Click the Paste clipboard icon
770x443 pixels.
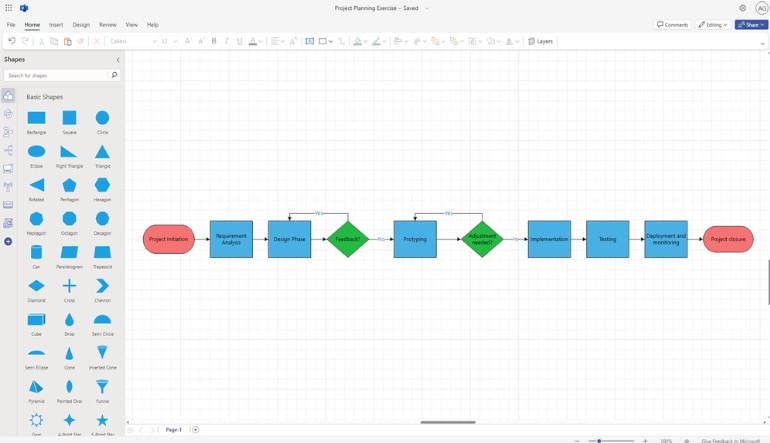click(x=68, y=41)
